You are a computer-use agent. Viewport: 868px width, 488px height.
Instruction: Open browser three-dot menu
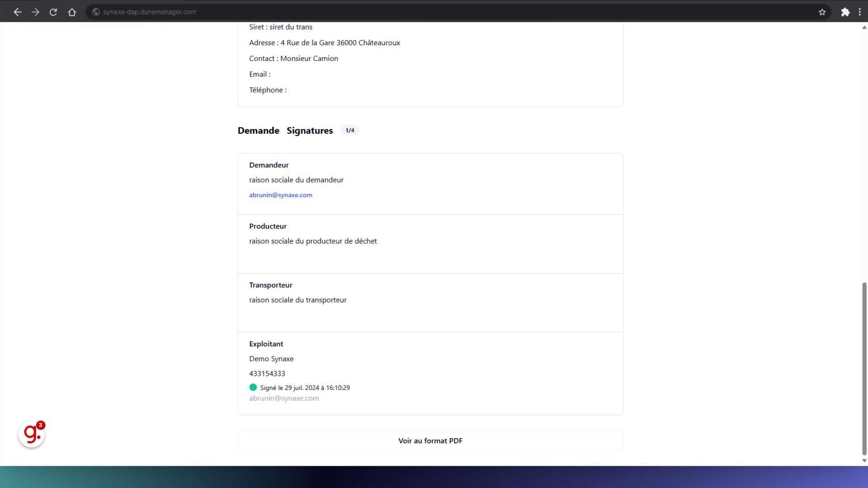pos(859,12)
